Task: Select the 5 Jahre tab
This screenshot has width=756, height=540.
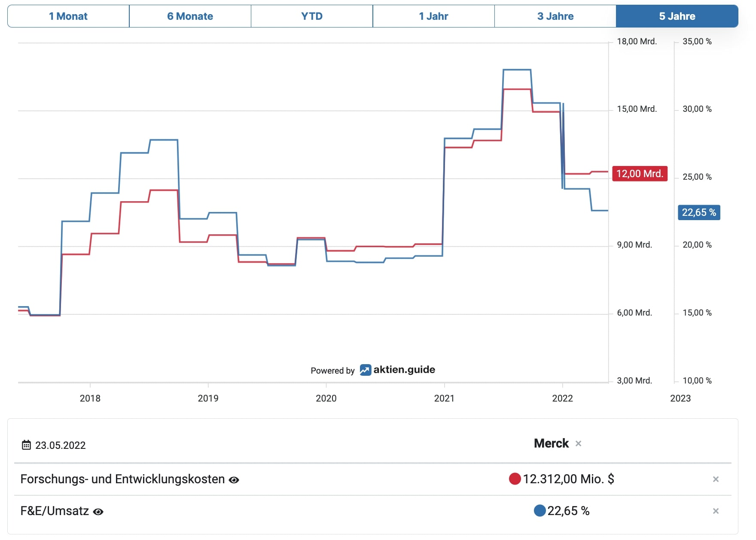Action: (x=677, y=16)
